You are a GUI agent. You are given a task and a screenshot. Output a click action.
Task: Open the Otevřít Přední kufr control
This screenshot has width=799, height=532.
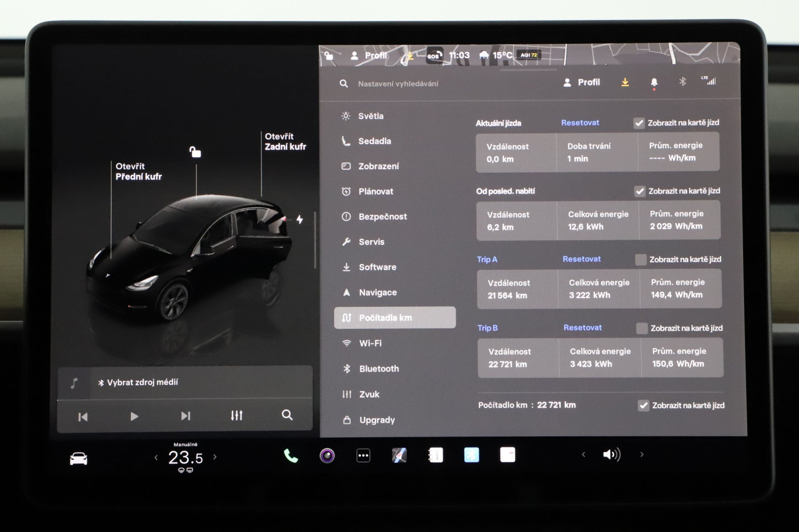click(138, 171)
